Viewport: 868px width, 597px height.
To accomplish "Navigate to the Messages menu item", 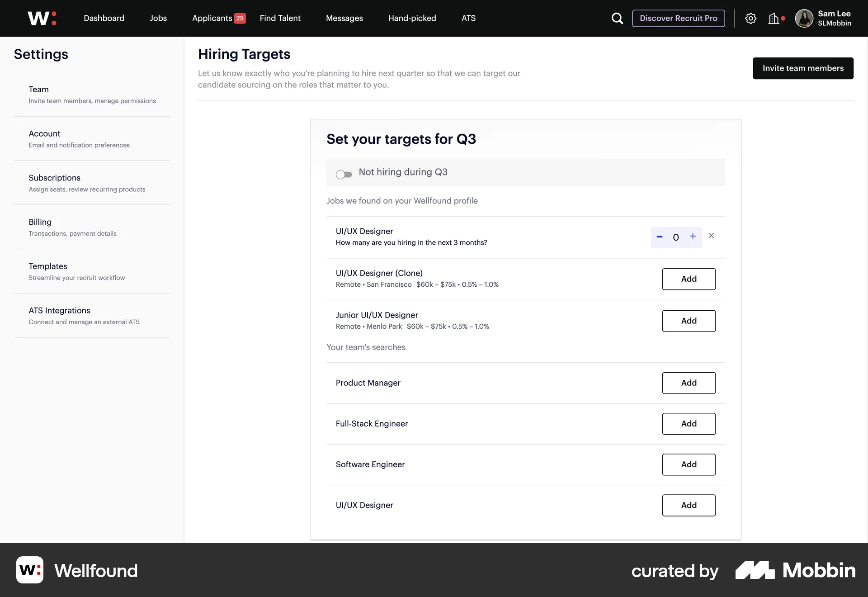I will [344, 18].
